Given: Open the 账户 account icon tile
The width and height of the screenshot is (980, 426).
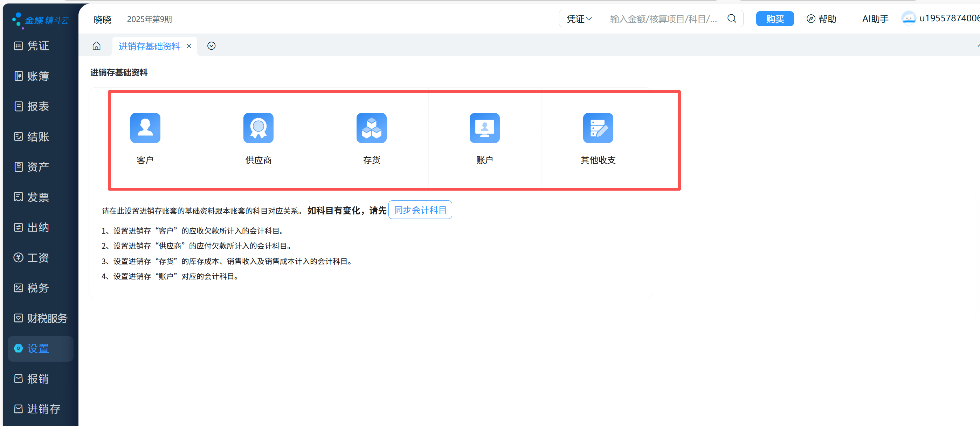Looking at the screenshot, I should point(484,128).
